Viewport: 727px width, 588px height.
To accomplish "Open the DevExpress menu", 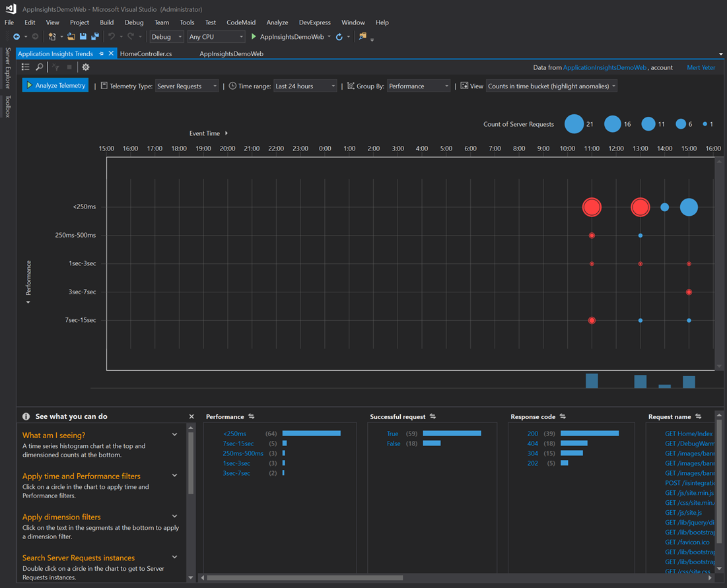I will [315, 22].
